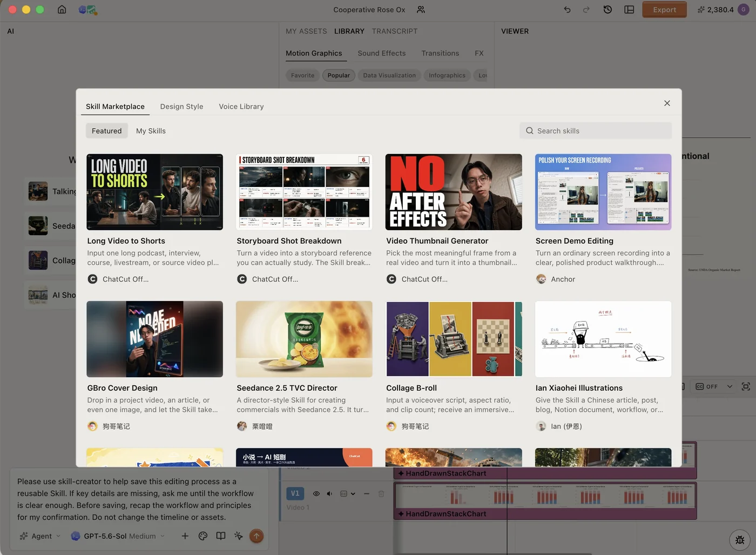Click the fullscreen viewer icon
The width and height of the screenshot is (756, 555).
coord(746,386)
